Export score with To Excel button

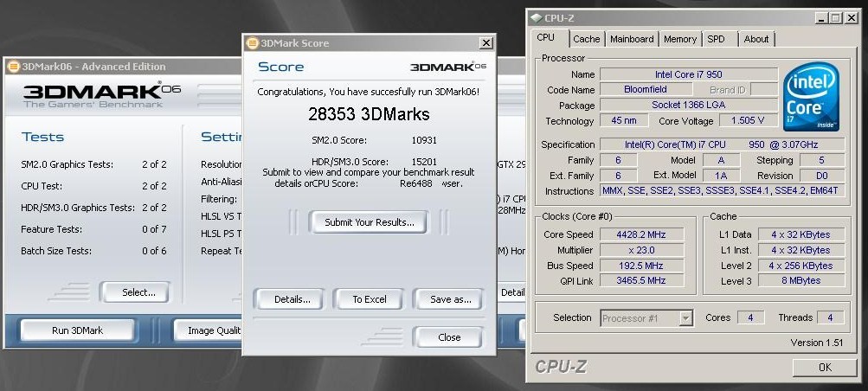[x=370, y=299]
